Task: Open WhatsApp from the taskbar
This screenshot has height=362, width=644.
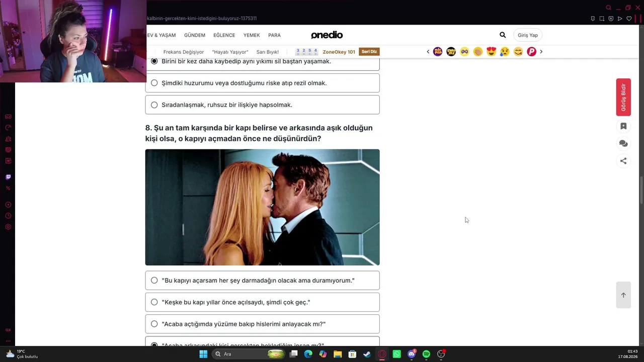Action: (x=397, y=354)
